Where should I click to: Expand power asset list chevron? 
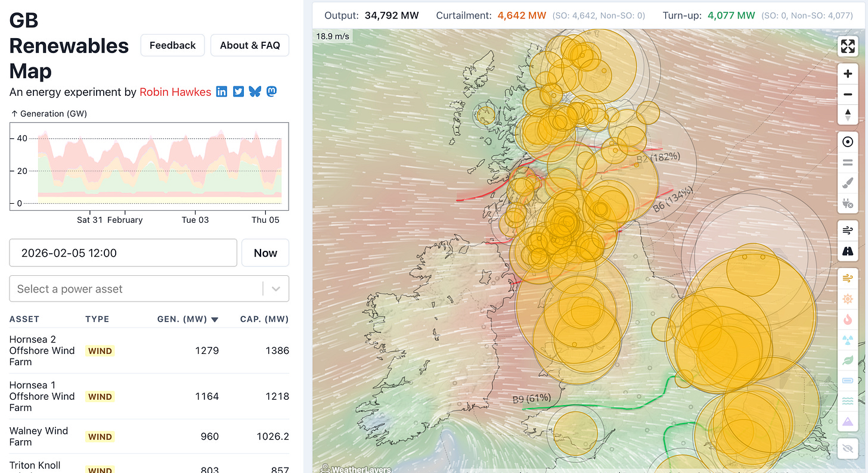click(276, 289)
